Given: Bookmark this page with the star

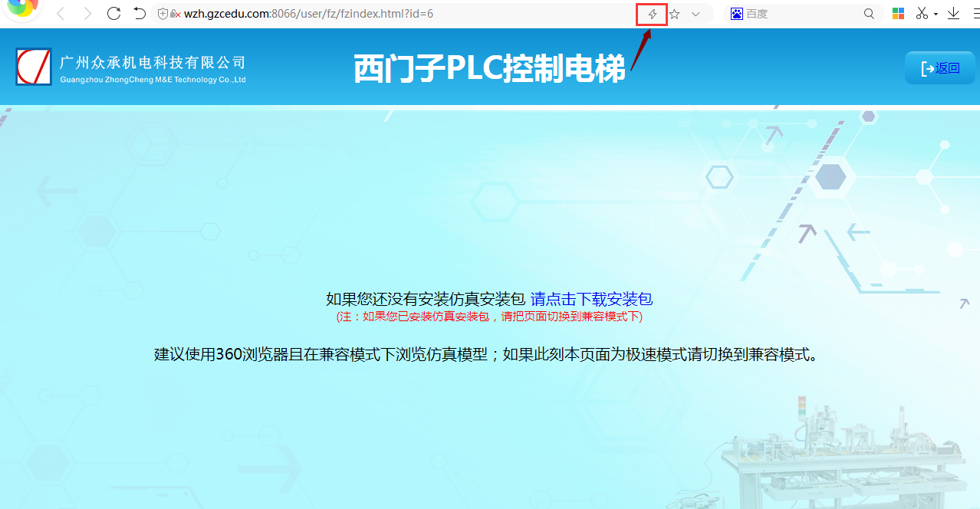Looking at the screenshot, I should coord(675,14).
